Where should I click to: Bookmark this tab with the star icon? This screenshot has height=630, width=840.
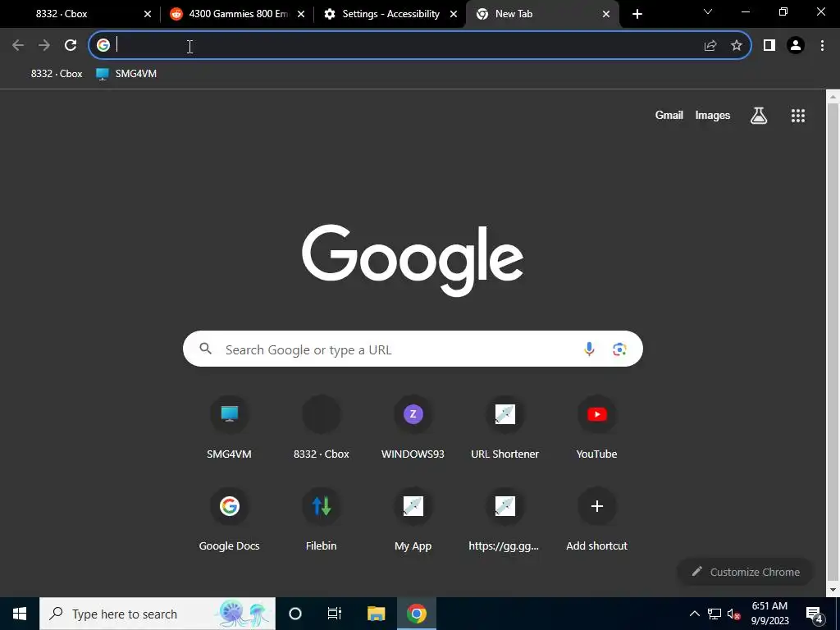click(x=737, y=46)
